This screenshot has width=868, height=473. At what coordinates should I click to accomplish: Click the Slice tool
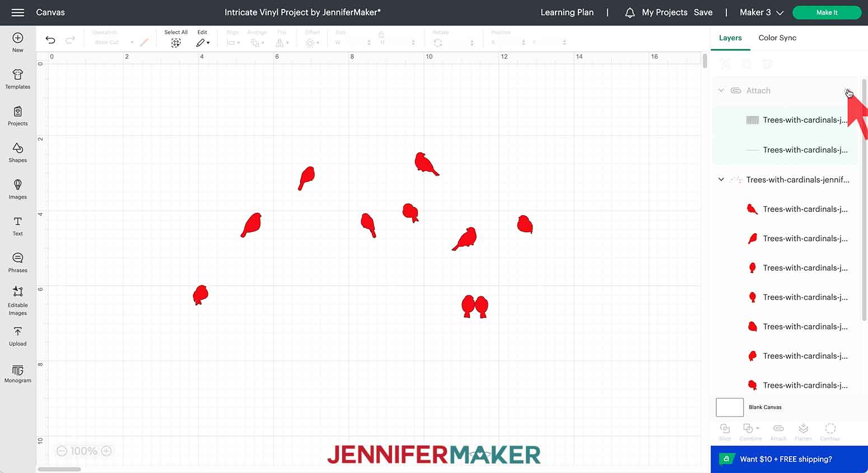725,432
